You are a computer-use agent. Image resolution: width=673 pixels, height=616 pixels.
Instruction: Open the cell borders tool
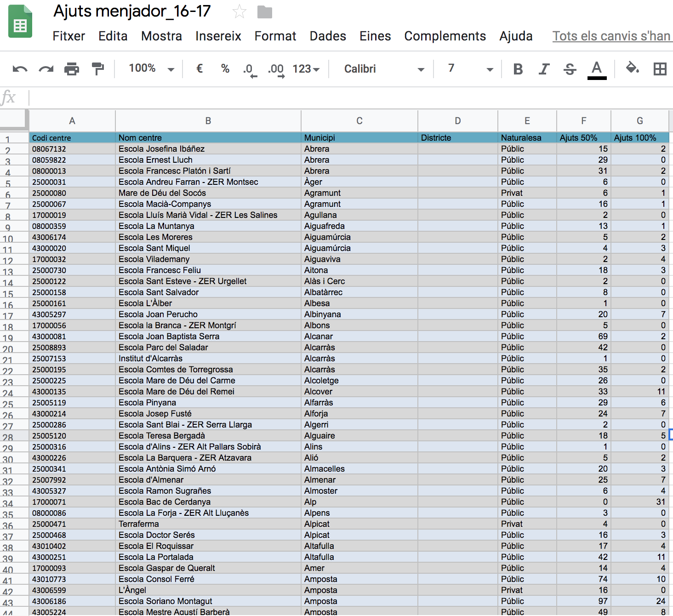(660, 69)
